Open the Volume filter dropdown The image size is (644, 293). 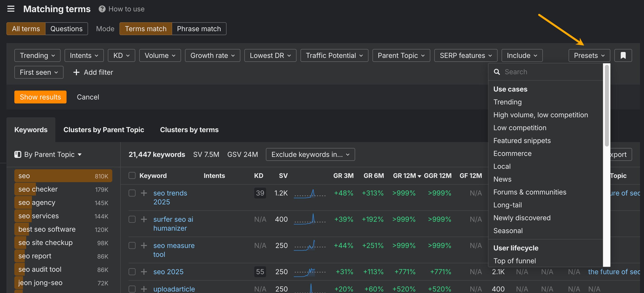[160, 55]
